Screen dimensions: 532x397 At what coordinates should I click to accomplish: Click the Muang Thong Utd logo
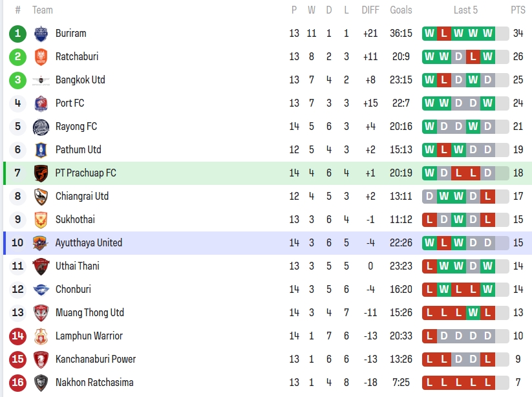coord(41,313)
